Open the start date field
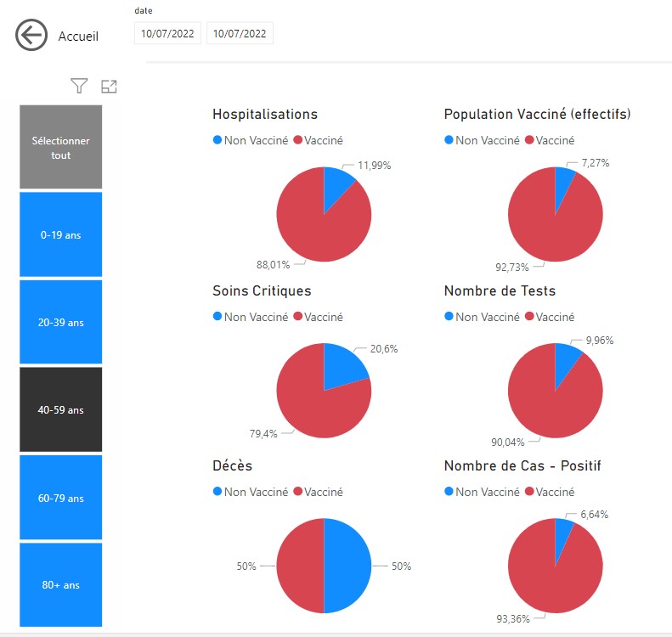This screenshot has height=637, width=672. click(167, 34)
